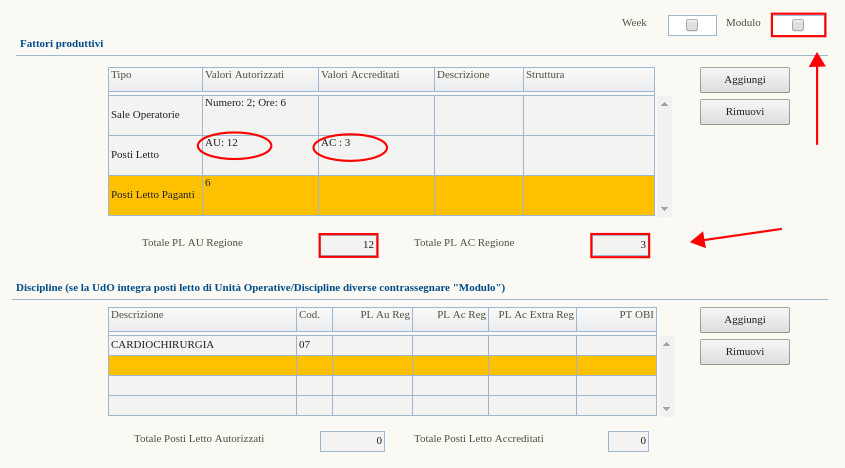Click Rimuovi button for Fattori produttivi

[744, 112]
